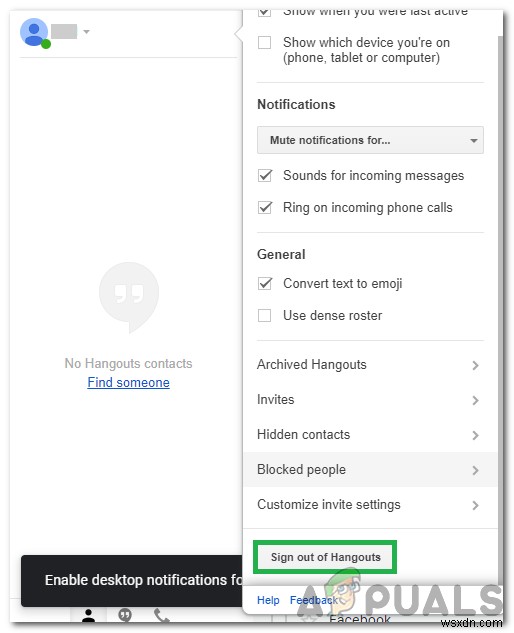Open Archived Hangouts
Viewport: 514px width, 633px height.
[369, 365]
